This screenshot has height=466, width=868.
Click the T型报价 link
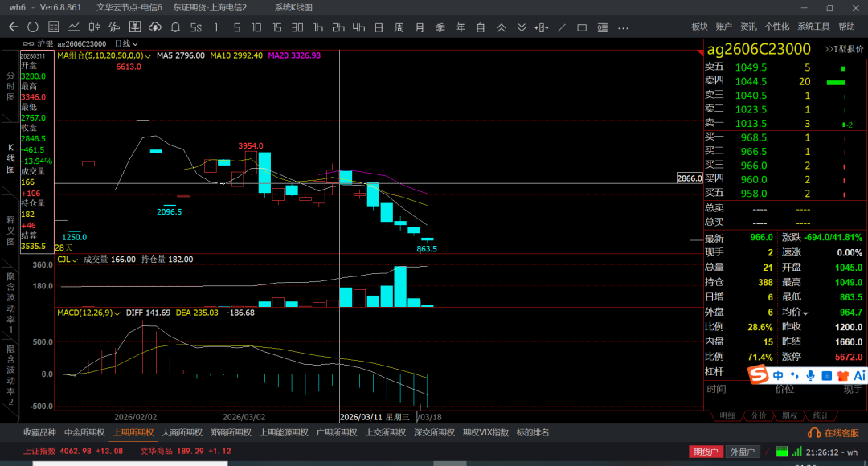click(843, 49)
